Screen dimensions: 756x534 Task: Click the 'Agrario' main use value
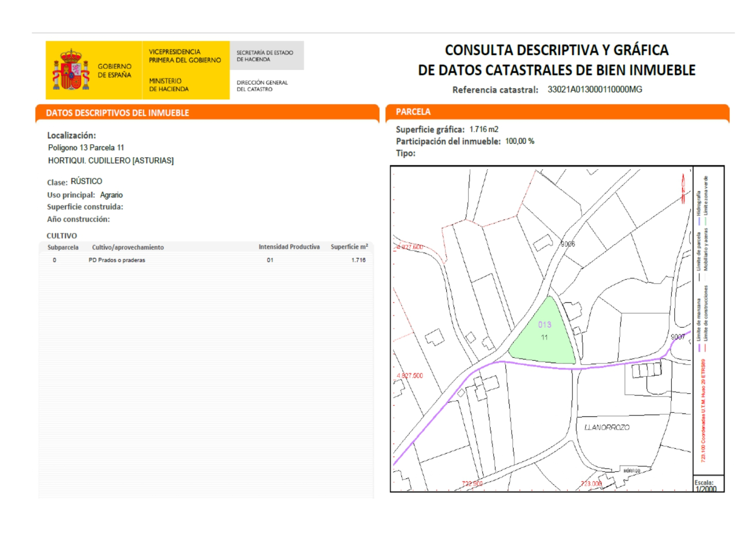(x=111, y=195)
